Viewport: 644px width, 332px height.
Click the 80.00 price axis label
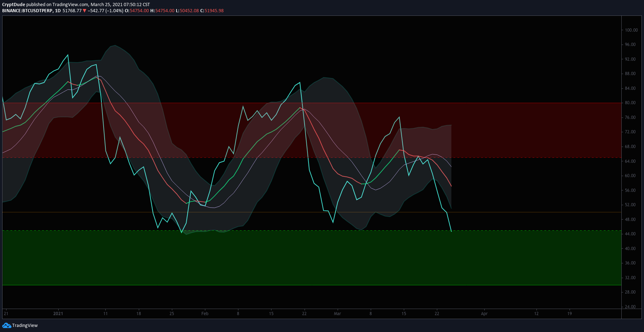pos(630,103)
